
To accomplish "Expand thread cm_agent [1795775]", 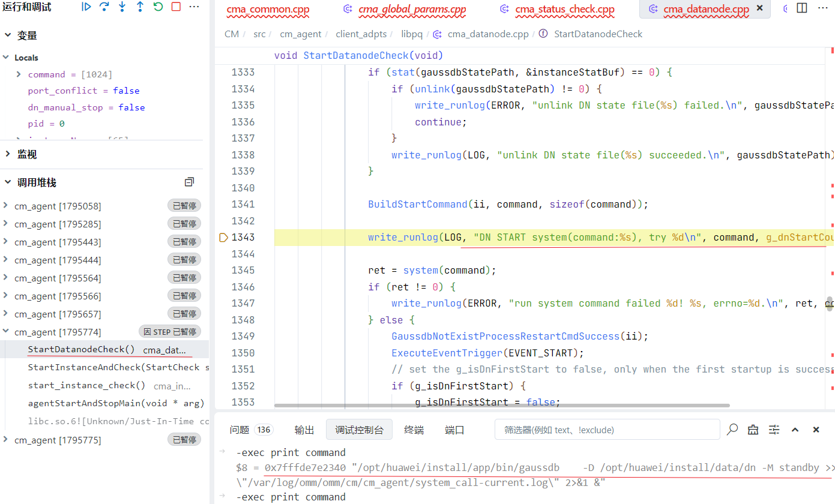I will (x=5, y=440).
